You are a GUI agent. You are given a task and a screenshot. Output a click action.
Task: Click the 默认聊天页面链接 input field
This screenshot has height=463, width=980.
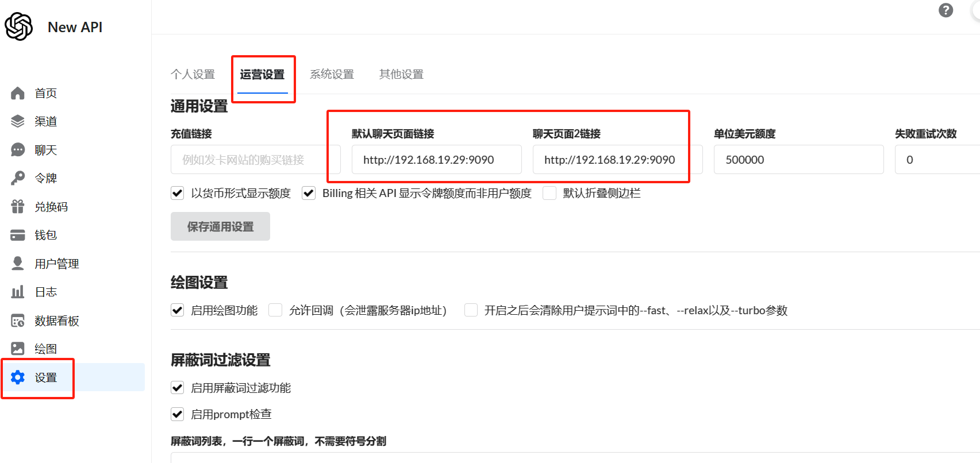pyautogui.click(x=437, y=160)
